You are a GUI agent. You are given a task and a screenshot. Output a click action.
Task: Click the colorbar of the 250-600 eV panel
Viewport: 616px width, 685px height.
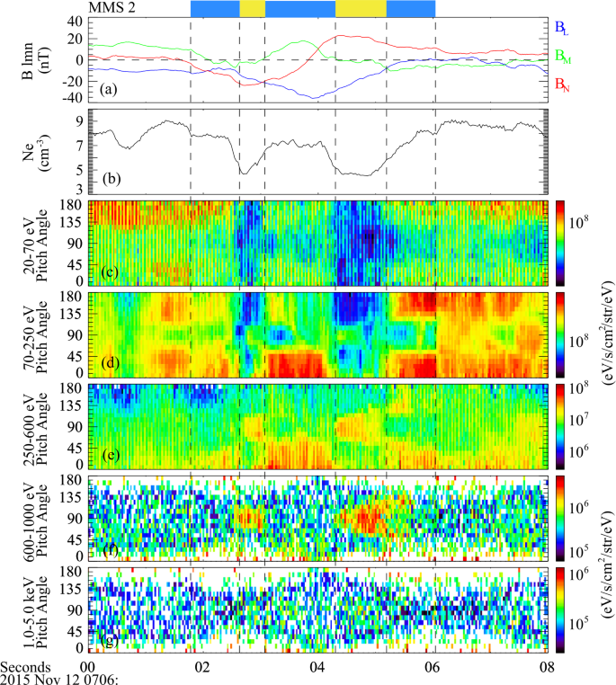click(559, 427)
